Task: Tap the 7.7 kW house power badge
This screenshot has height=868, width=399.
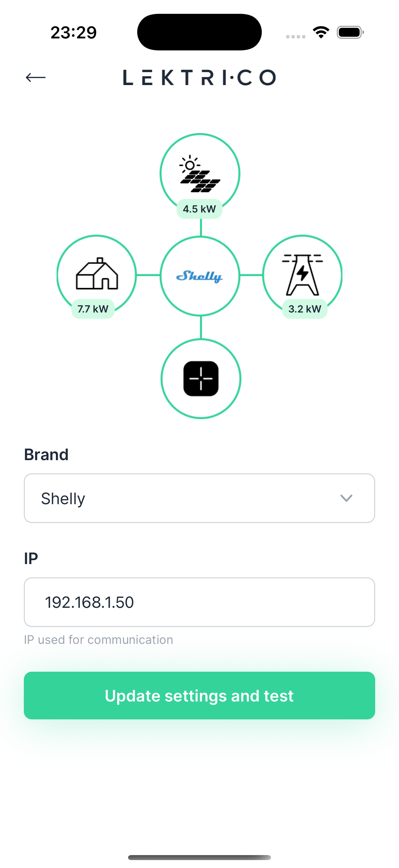Action: pyautogui.click(x=93, y=309)
